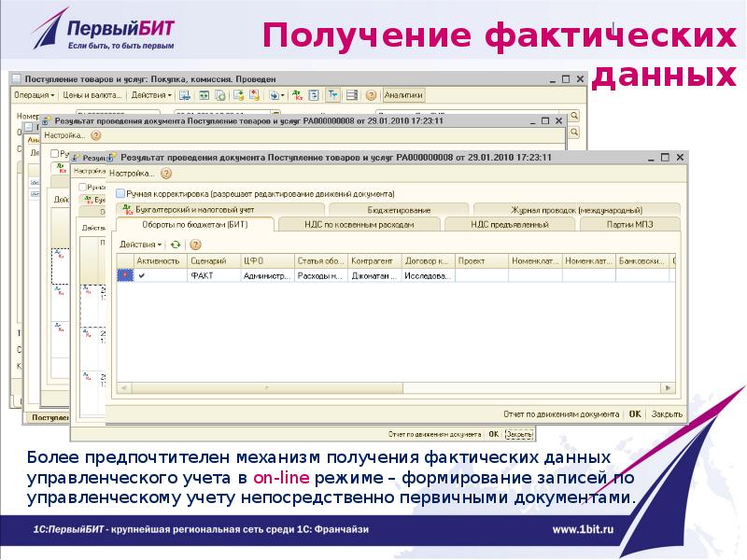
Task: Enable the Ручная корректировка checkbox
Action: [x=119, y=193]
